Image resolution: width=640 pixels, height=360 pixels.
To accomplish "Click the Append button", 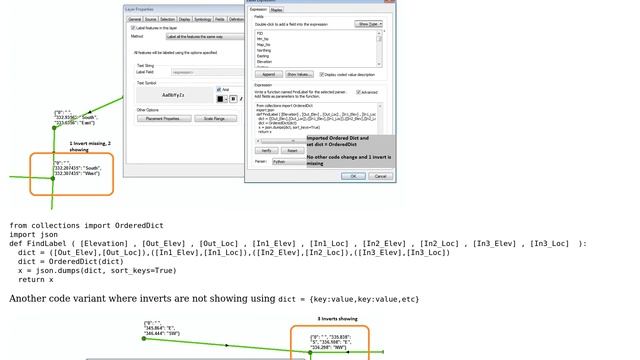I will tap(269, 74).
